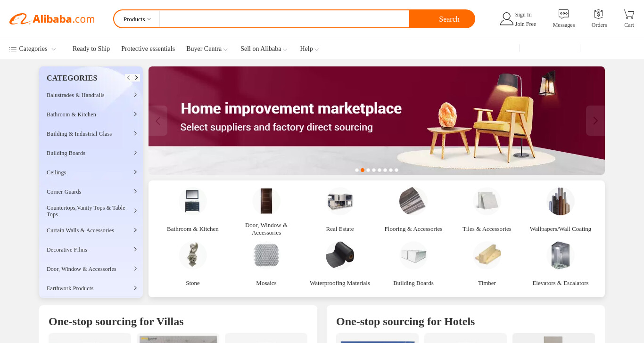This screenshot has height=343, width=644.
Task: Expand the Buyer Central dropdown
Action: click(x=207, y=49)
